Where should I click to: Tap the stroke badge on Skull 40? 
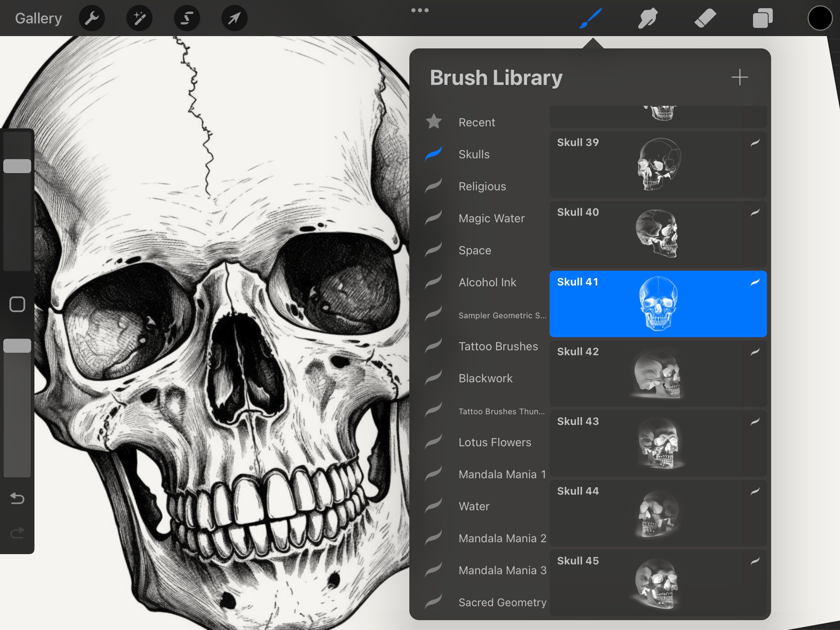(755, 212)
